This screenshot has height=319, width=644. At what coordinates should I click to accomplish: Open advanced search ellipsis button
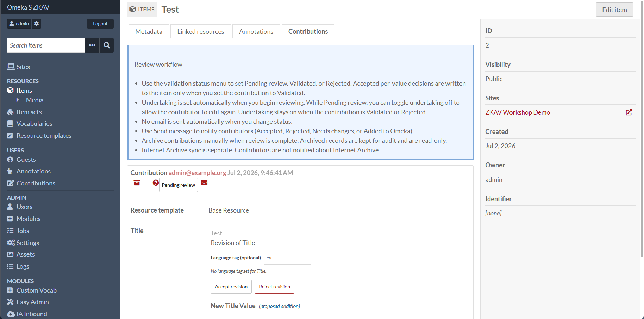coord(92,45)
